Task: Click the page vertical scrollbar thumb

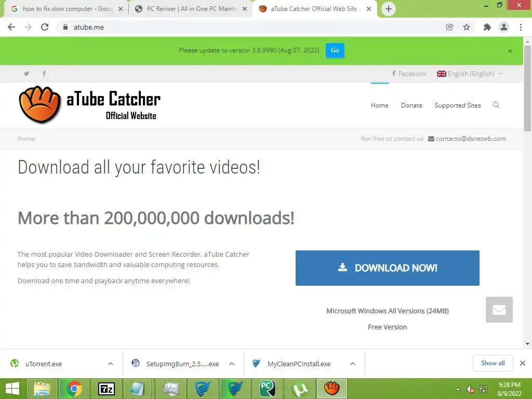Action: pyautogui.click(x=527, y=88)
